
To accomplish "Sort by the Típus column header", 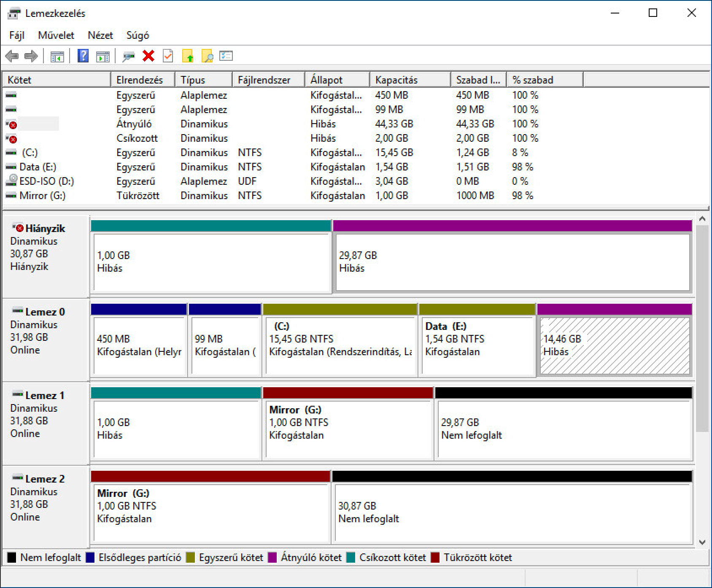I will tap(204, 80).
